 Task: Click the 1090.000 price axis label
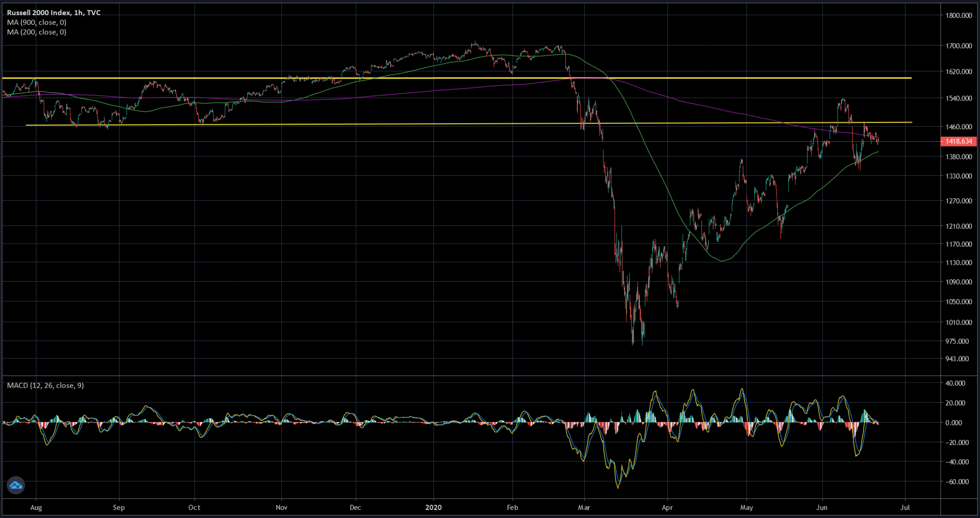(959, 282)
